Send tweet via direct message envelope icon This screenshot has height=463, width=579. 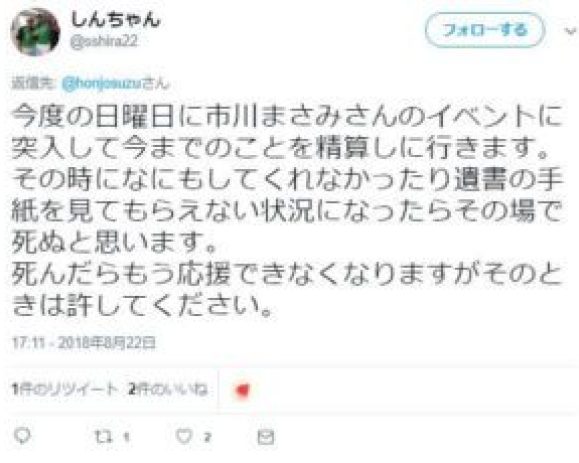tap(266, 438)
